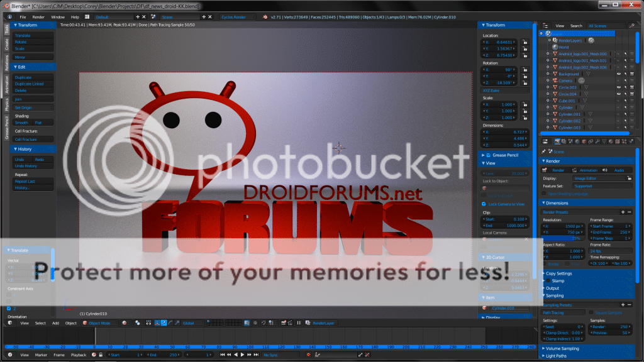The width and height of the screenshot is (644, 362).
Task: Open the Constraints properties chain icon
Action: click(x=591, y=141)
